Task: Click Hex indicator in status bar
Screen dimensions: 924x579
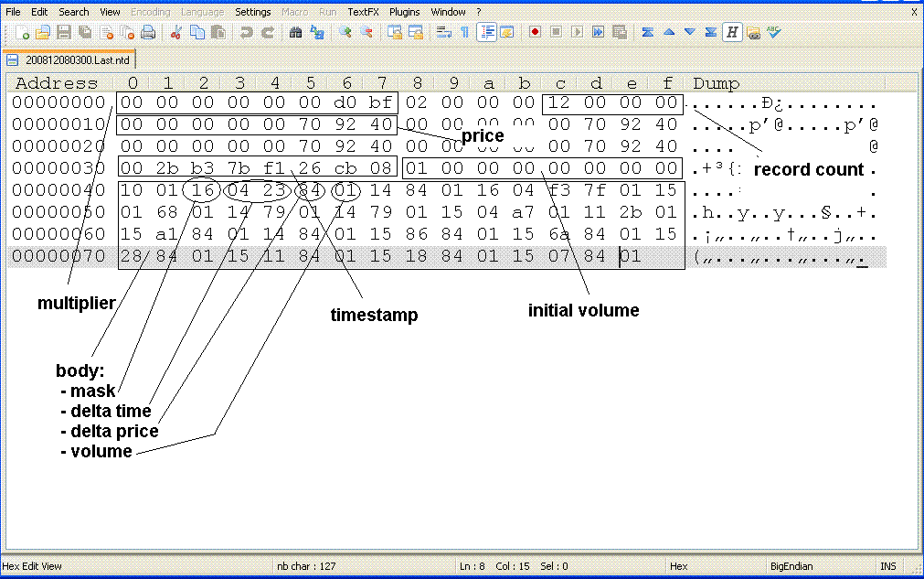Action: click(678, 566)
